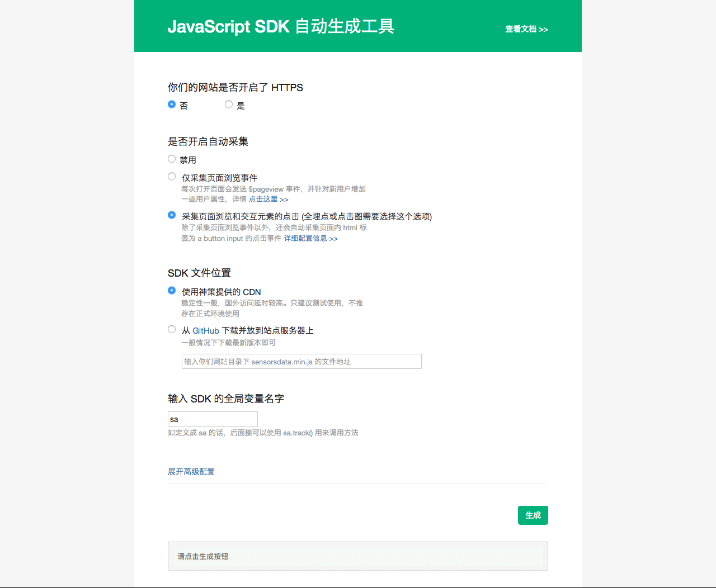The image size is (716, 588).
Task: Choose 禁用 auto-collection radio
Action: [x=172, y=159]
